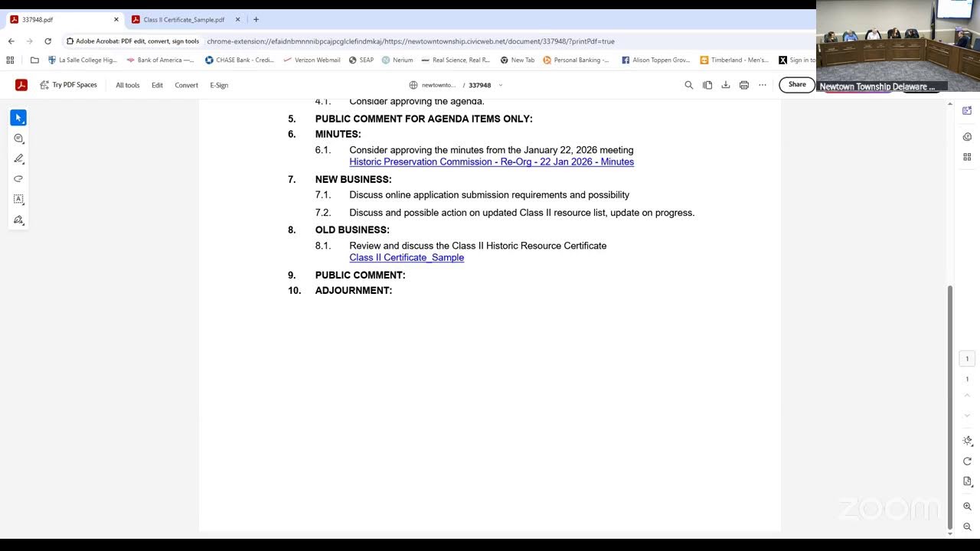Zoom in on the PDF

click(967, 507)
